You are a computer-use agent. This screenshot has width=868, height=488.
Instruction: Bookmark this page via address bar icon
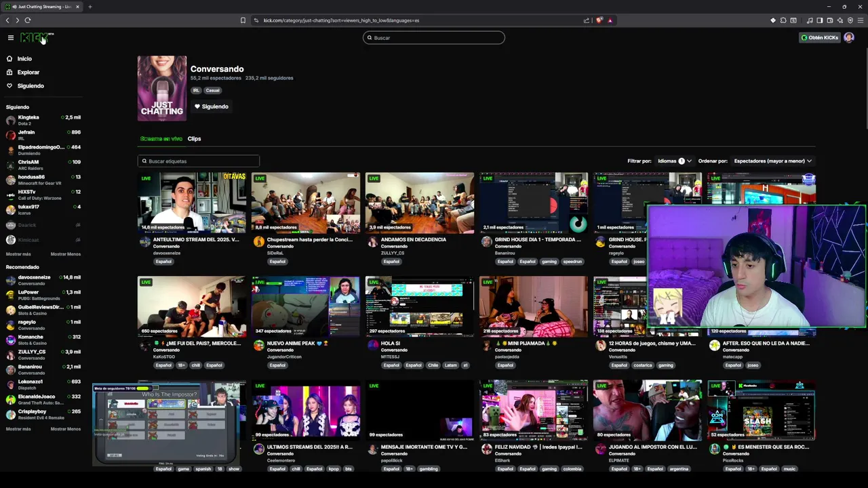point(243,20)
